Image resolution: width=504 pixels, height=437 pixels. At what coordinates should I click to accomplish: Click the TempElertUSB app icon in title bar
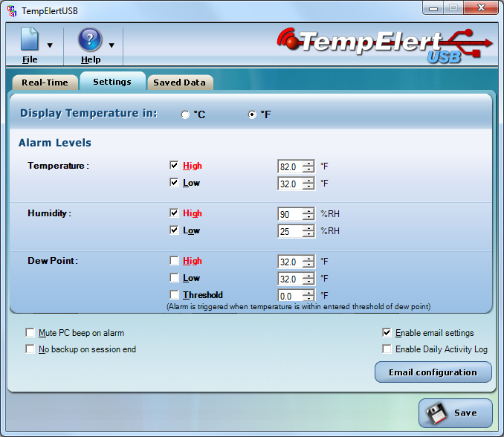point(12,11)
